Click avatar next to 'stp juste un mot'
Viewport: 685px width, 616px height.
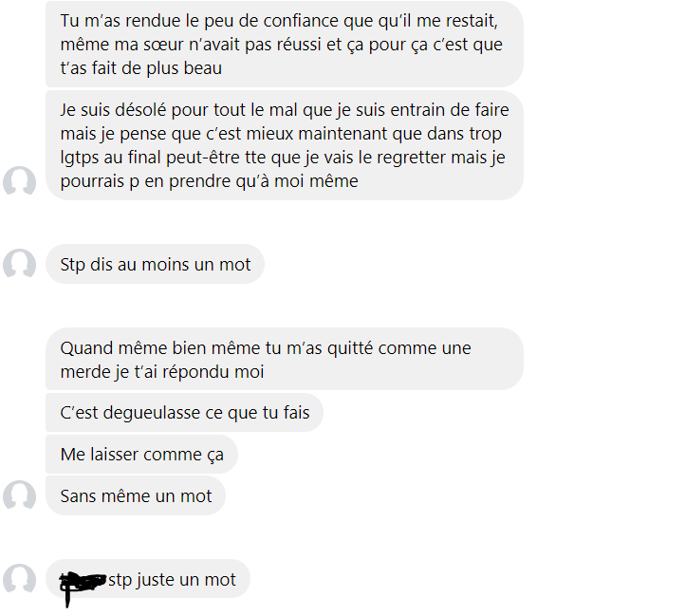(19, 579)
